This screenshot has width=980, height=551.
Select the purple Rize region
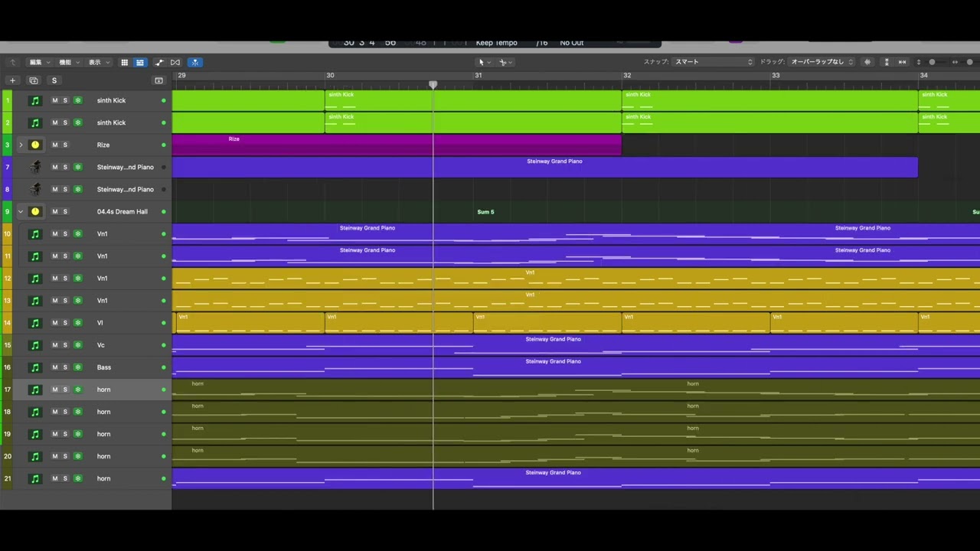tap(397, 145)
